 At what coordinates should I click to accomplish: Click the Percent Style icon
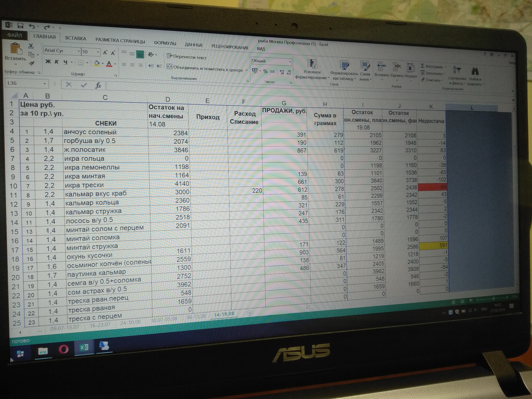[x=265, y=71]
